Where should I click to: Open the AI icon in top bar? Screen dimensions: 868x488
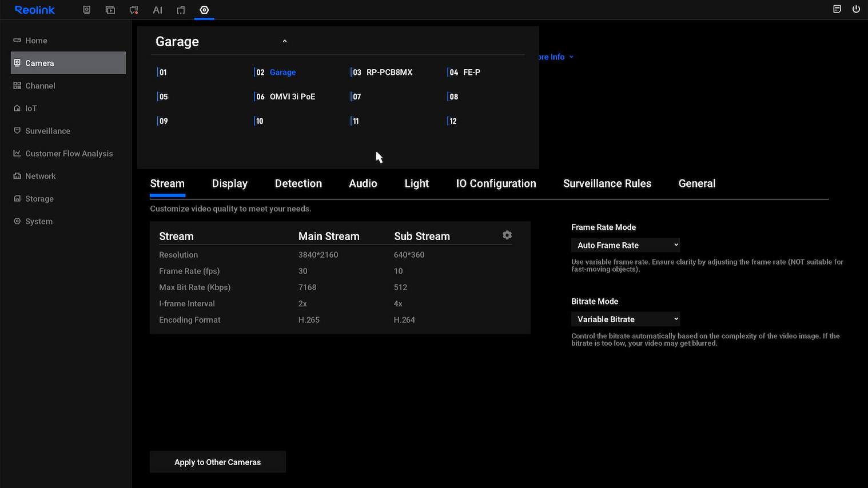(x=158, y=10)
